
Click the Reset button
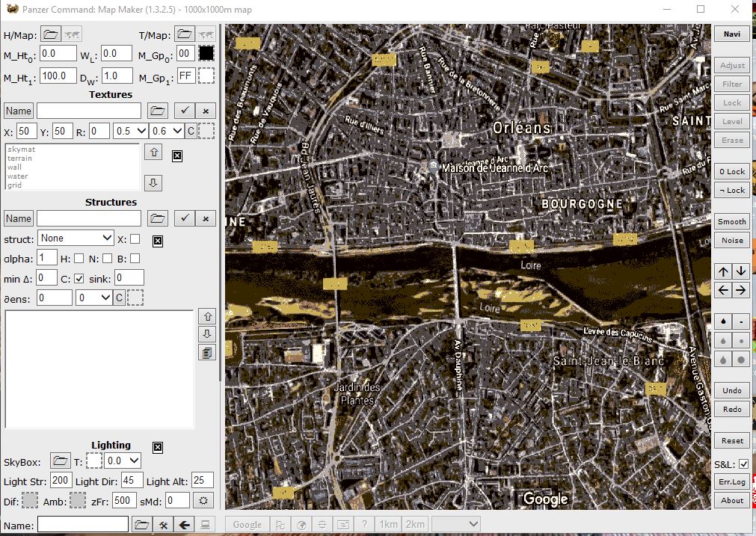coord(732,440)
